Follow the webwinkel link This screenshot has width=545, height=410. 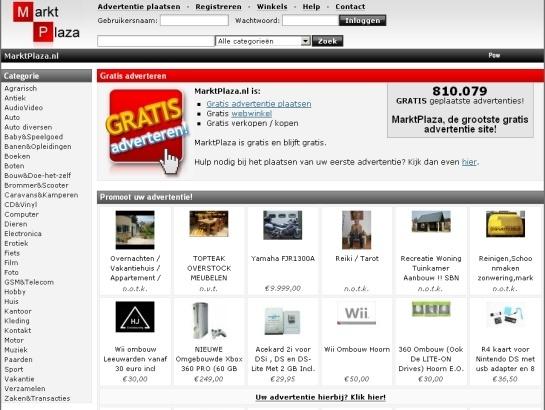point(252,114)
